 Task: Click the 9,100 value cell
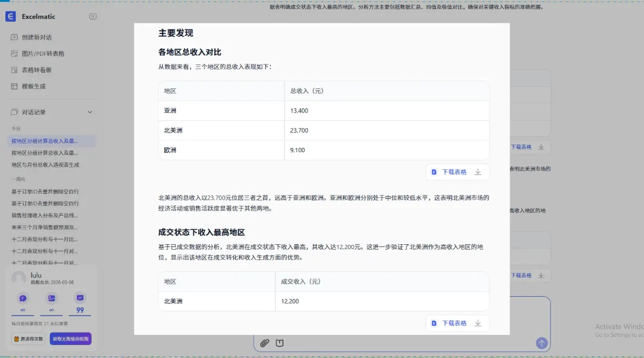[387, 150]
